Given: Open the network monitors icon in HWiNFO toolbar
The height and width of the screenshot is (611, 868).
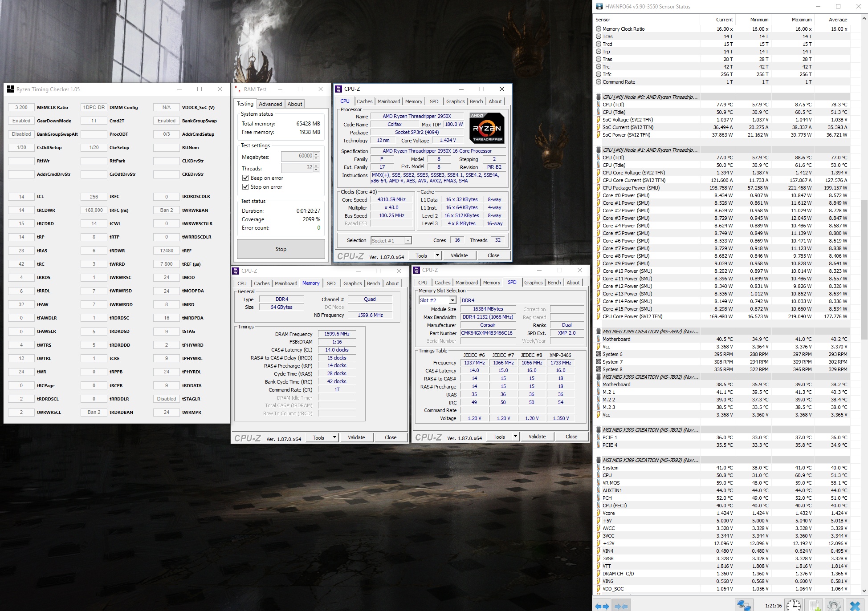Looking at the screenshot, I should 743,606.
